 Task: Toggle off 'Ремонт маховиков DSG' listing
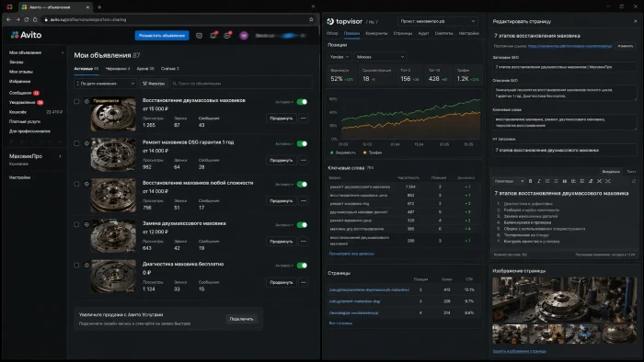[302, 143]
